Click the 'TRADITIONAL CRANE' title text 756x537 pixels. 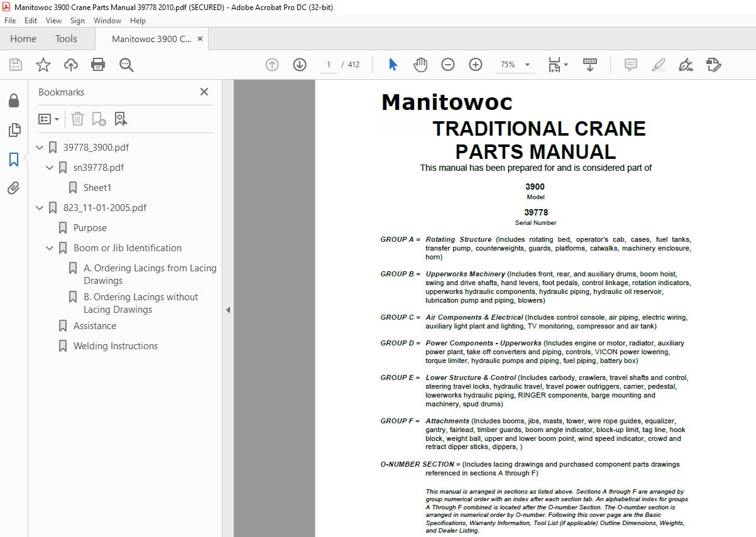539,129
